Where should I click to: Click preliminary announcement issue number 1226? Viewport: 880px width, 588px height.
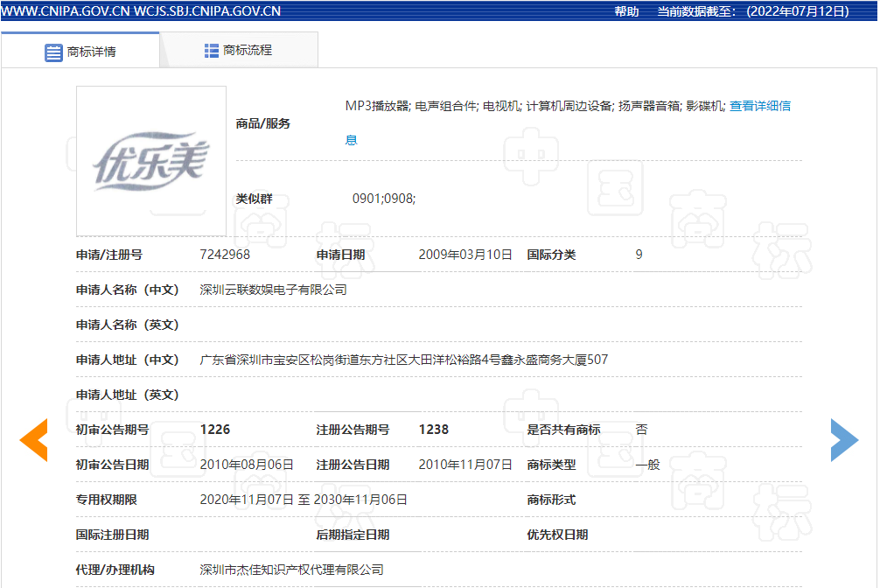(x=215, y=430)
